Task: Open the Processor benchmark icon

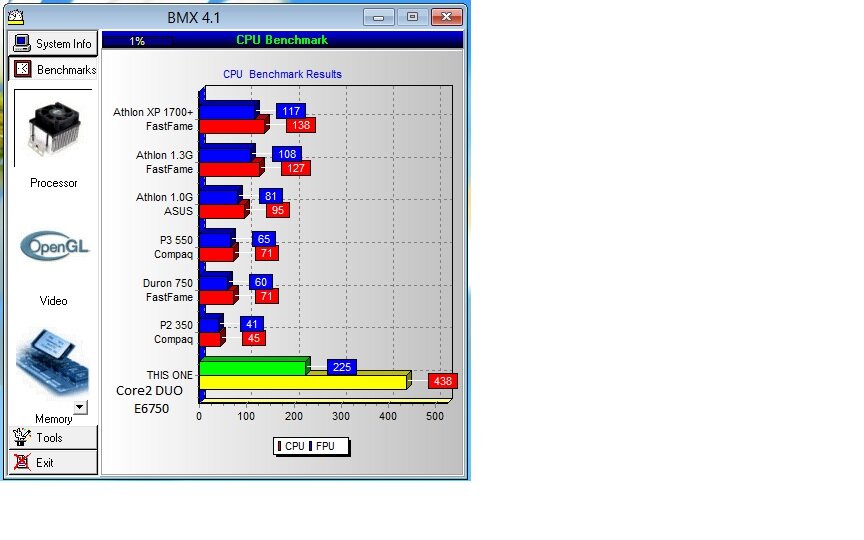Action: [x=53, y=130]
